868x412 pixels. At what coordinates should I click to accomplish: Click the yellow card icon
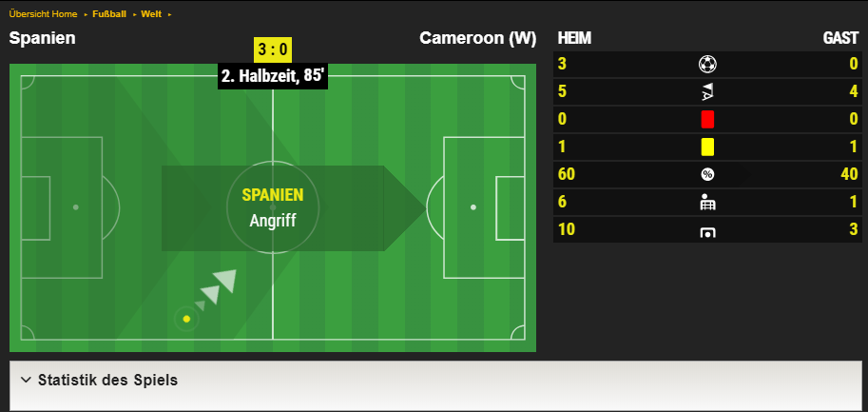tap(707, 147)
